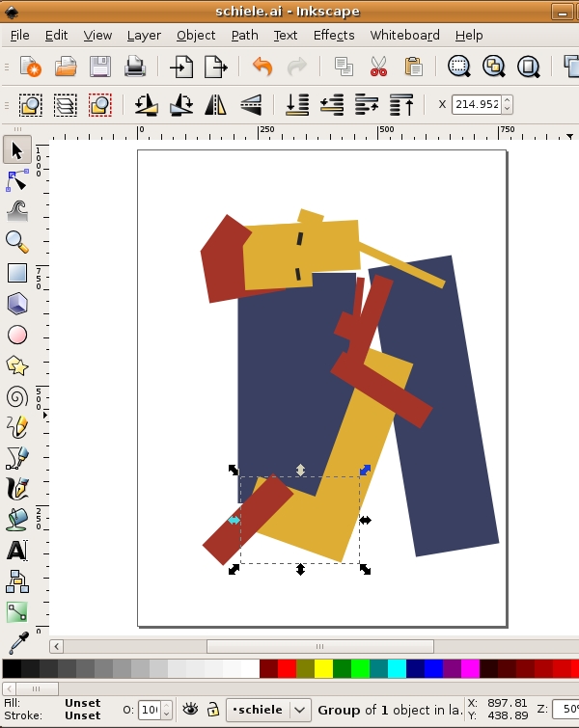Viewport: 579px width, 728px height.
Task: Open the Effects menu
Action: 334,36
